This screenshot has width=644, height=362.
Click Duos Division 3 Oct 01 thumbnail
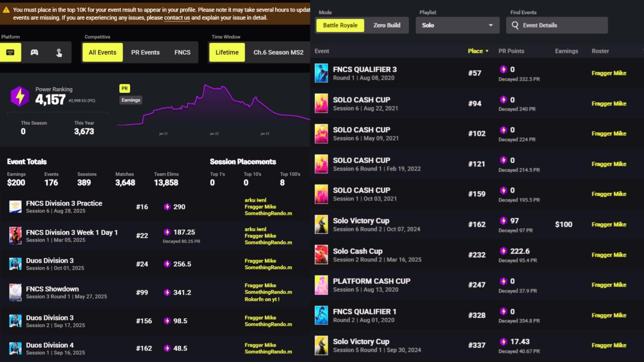pos(16,264)
